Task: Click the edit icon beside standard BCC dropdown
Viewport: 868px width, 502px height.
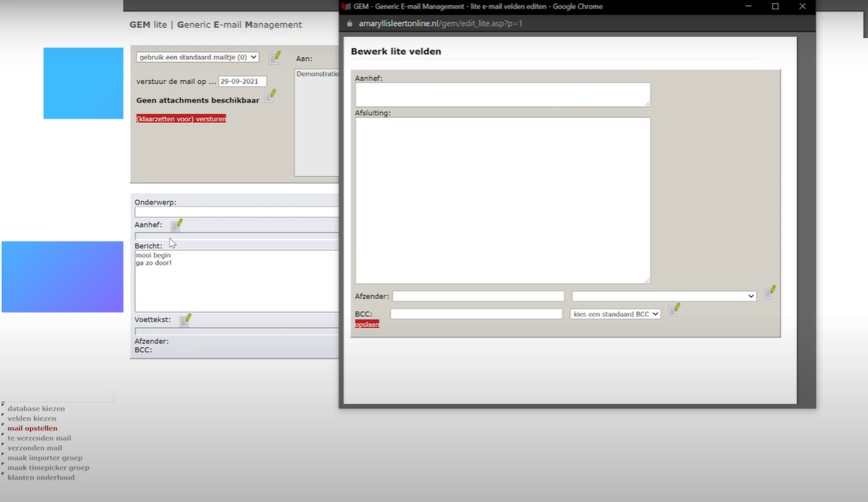Action: pos(674,310)
